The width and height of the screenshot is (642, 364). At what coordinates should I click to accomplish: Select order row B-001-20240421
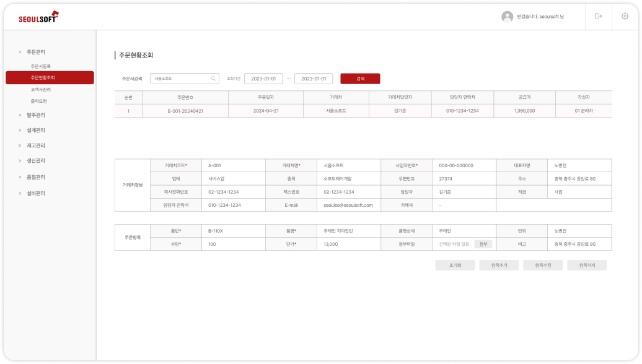(x=185, y=111)
